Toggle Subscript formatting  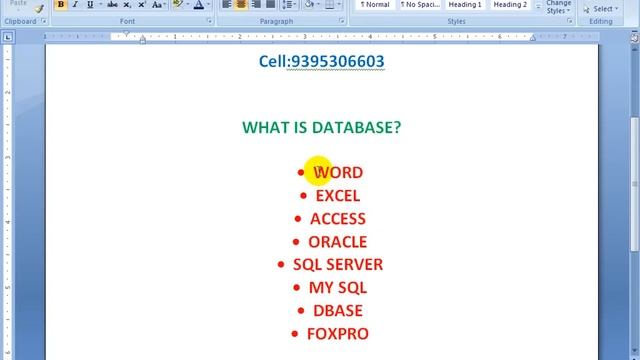click(x=127, y=4)
